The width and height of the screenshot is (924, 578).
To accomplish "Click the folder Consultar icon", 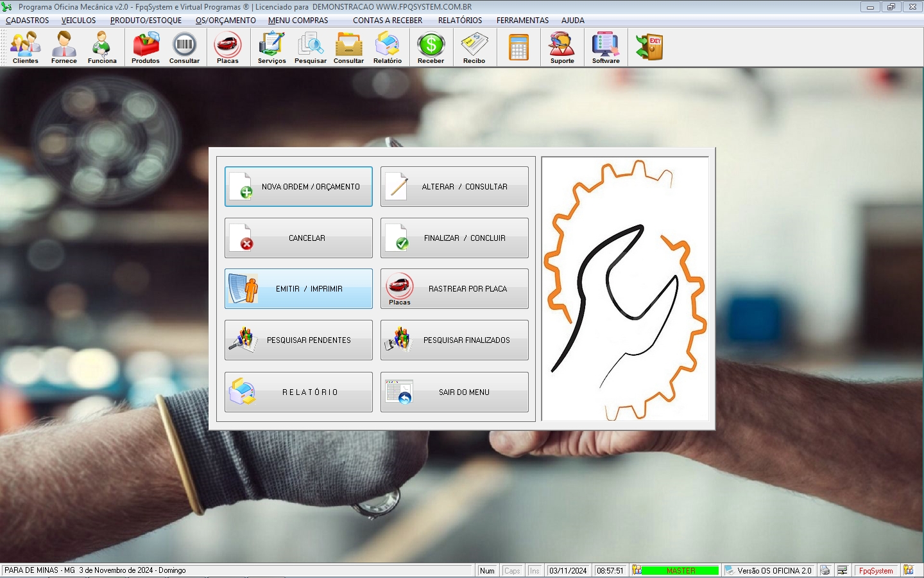I will pyautogui.click(x=349, y=48).
